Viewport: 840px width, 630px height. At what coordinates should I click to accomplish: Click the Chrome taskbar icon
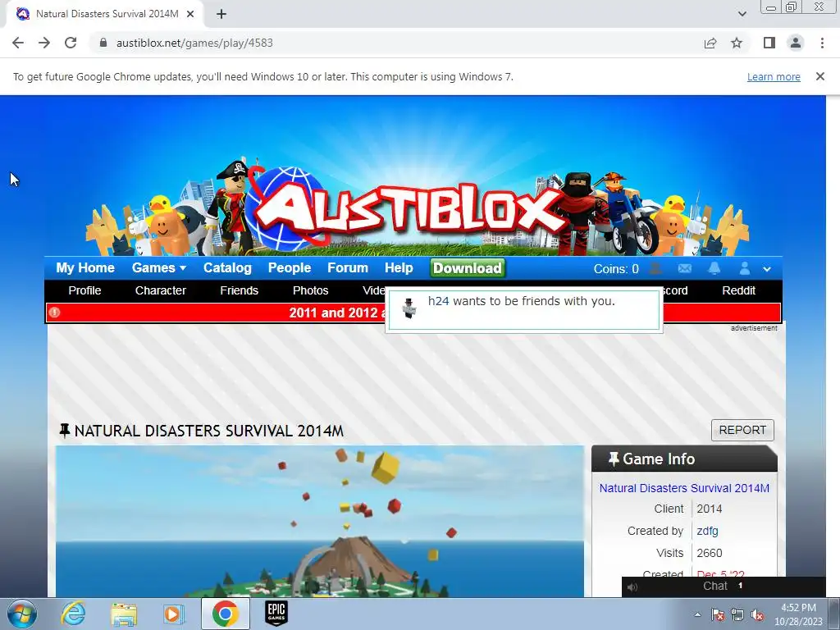click(225, 614)
